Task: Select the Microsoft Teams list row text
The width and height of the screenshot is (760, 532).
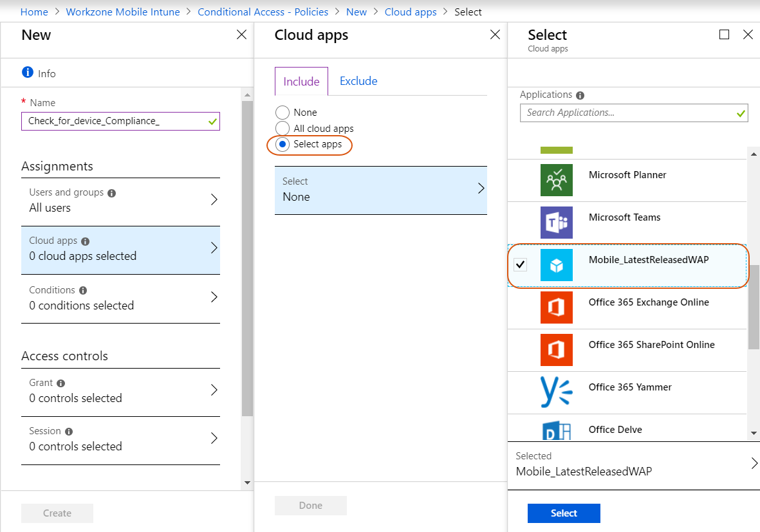Action: pyautogui.click(x=624, y=217)
